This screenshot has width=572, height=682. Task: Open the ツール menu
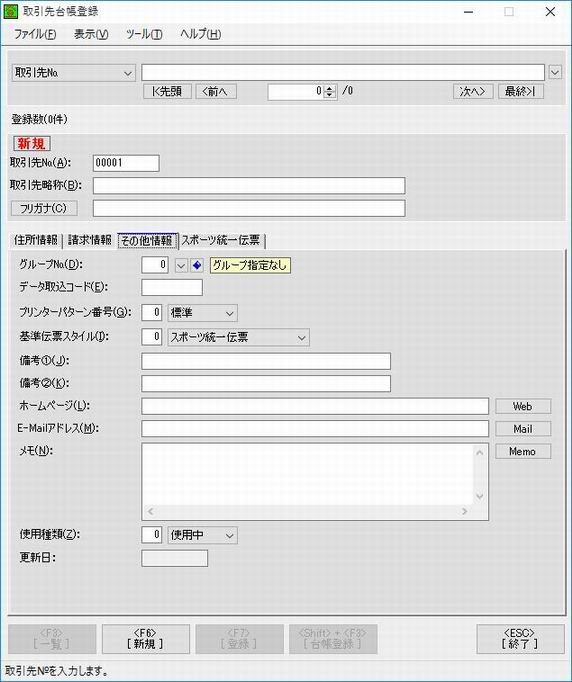pyautogui.click(x=144, y=34)
